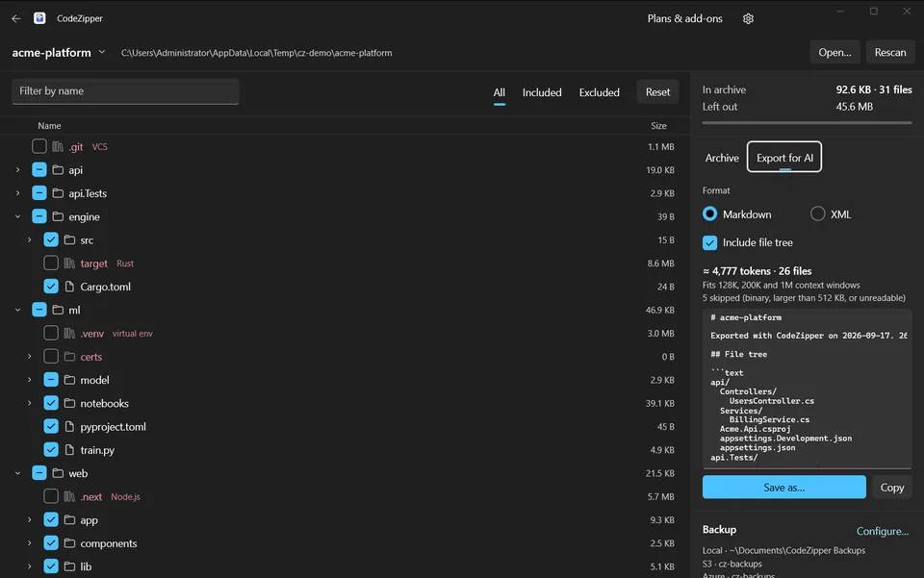Click the archive size progress bar
This screenshot has width=924, height=578.
click(807, 123)
